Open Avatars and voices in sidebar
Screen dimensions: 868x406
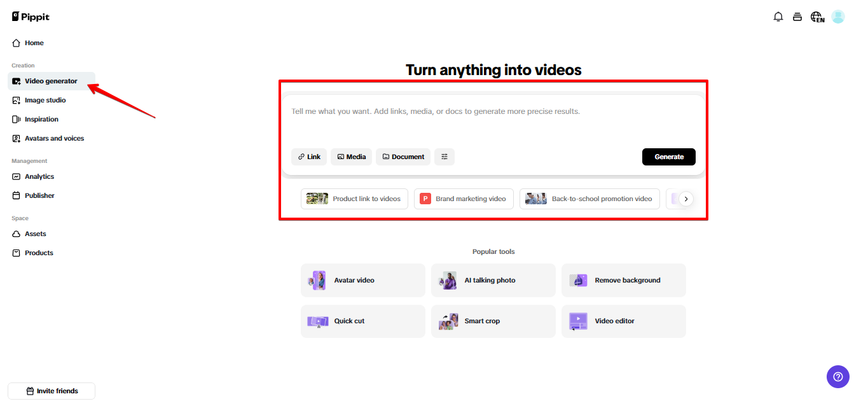pyautogui.click(x=52, y=138)
